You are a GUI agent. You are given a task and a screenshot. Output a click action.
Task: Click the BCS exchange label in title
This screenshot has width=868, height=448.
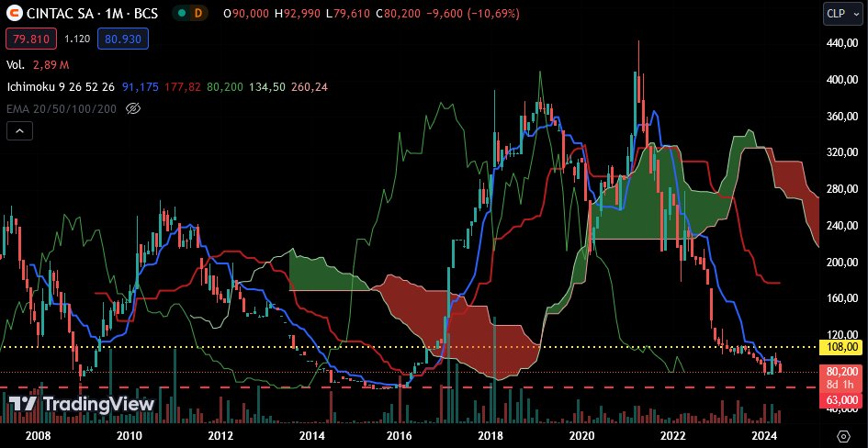coord(148,13)
